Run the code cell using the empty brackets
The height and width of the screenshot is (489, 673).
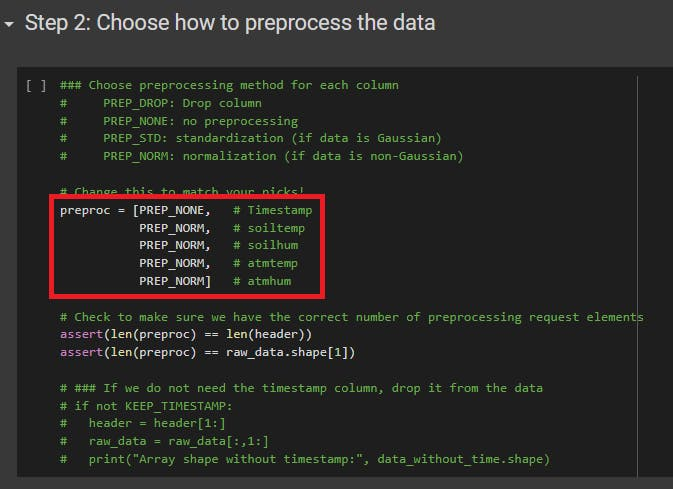tap(36, 86)
